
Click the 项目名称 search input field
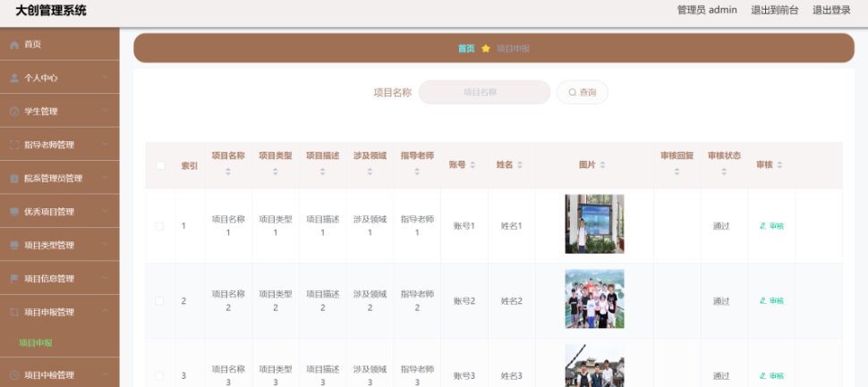[x=484, y=92]
